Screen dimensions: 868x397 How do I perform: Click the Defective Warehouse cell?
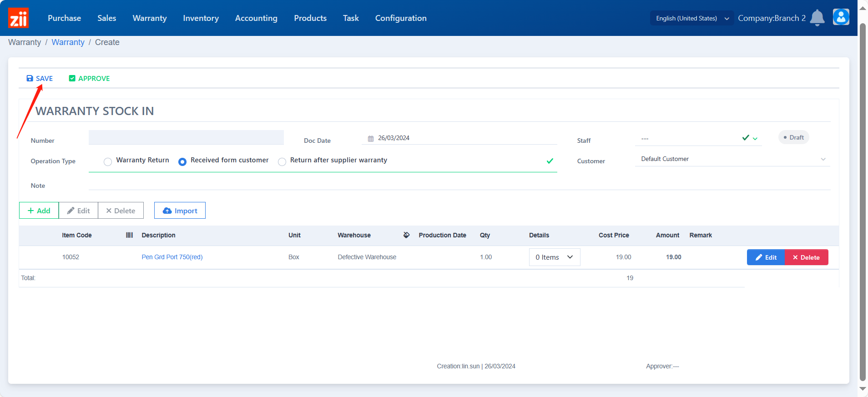point(367,257)
